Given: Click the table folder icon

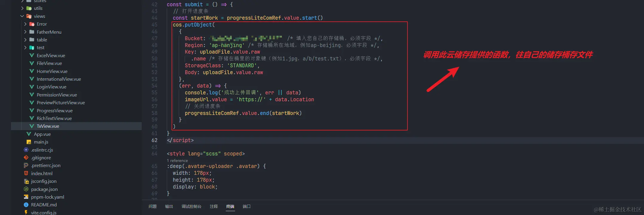Looking at the screenshot, I should pos(32,40).
